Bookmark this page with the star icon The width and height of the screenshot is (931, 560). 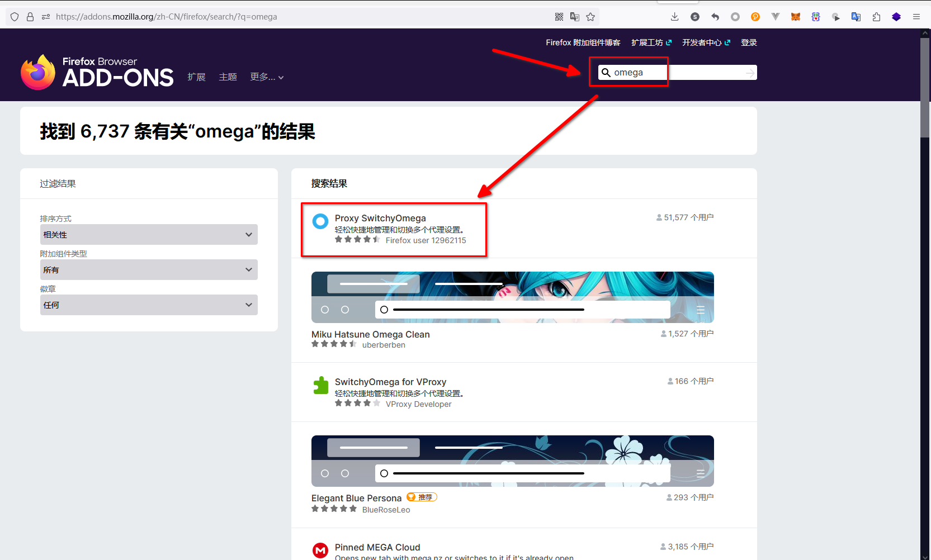(x=590, y=17)
